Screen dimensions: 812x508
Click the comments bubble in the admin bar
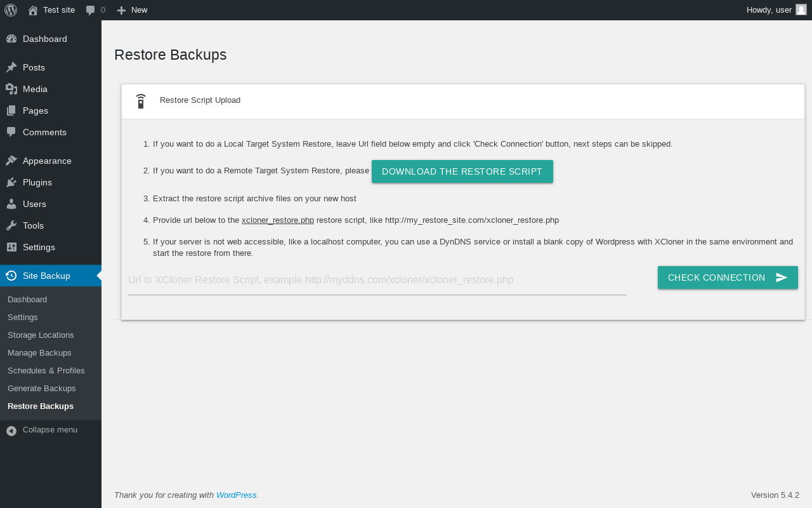[x=90, y=10]
